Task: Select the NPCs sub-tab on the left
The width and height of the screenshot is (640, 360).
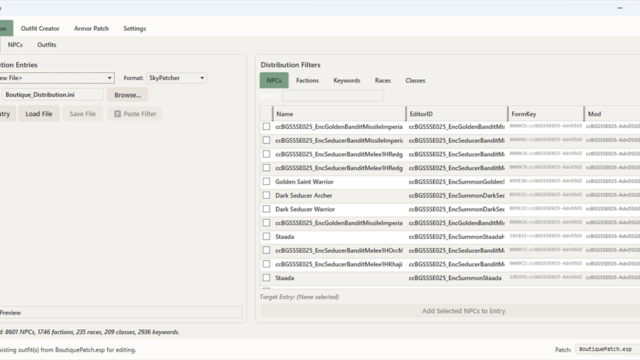Action: [15, 45]
